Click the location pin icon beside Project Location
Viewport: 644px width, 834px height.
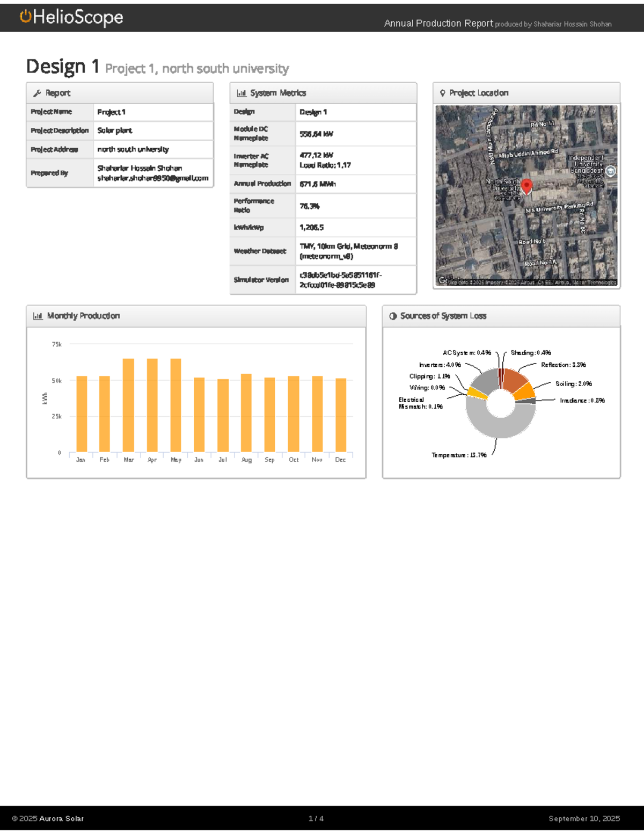pyautogui.click(x=443, y=93)
